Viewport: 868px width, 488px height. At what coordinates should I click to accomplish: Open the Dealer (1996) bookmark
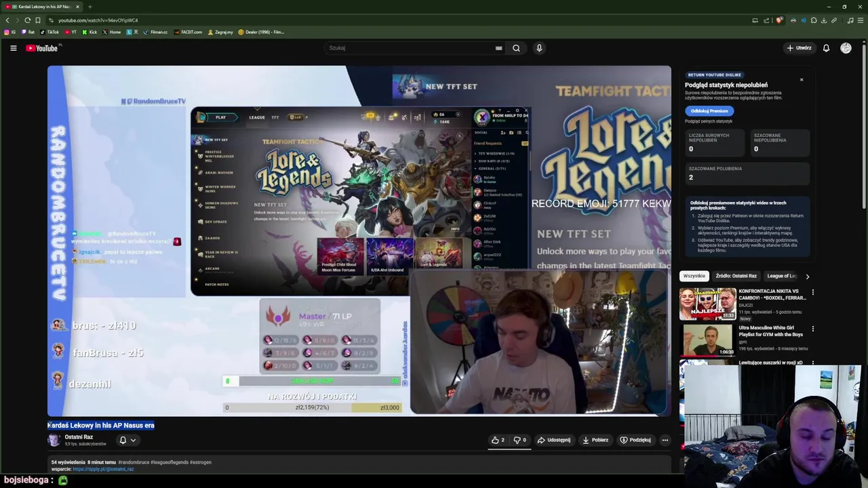261,32
